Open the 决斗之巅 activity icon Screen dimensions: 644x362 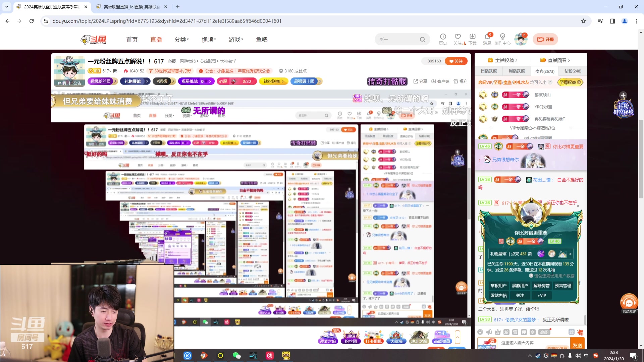pos(419,337)
